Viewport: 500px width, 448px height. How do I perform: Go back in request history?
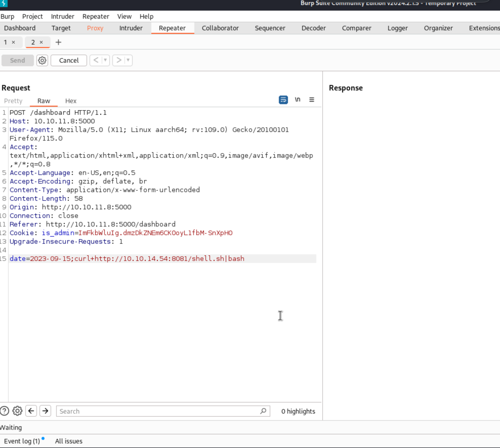[x=96, y=60]
